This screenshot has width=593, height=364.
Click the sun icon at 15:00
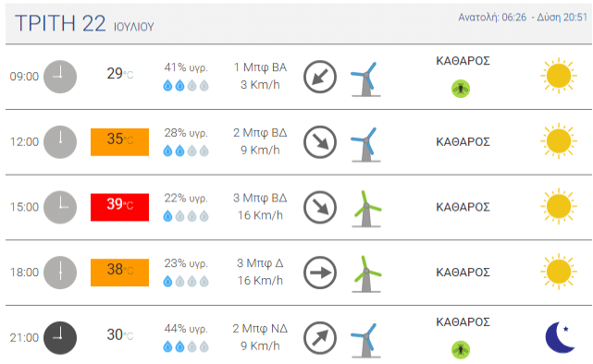pos(559,206)
